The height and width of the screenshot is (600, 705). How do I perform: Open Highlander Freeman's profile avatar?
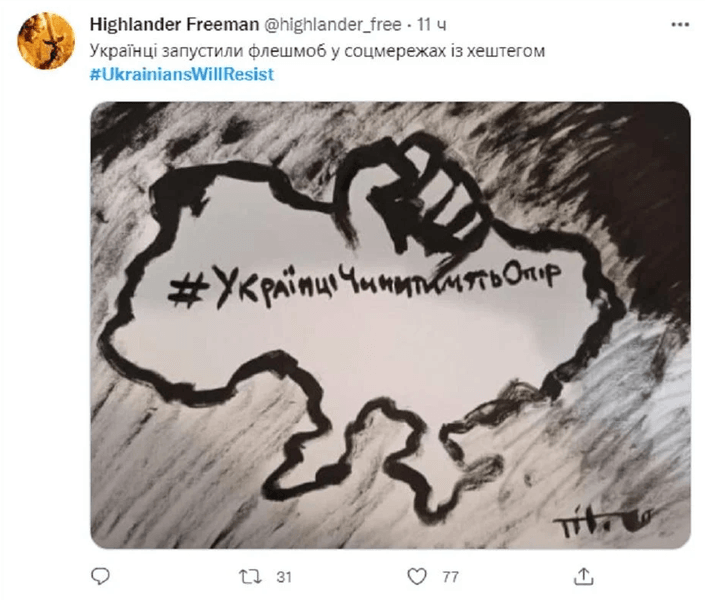(46, 41)
